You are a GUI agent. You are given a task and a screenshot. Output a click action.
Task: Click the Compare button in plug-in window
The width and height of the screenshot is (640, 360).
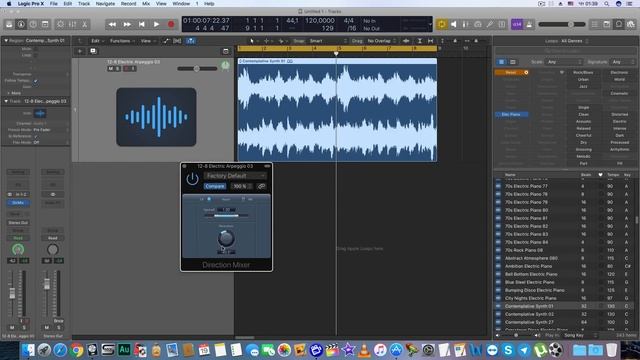point(215,186)
